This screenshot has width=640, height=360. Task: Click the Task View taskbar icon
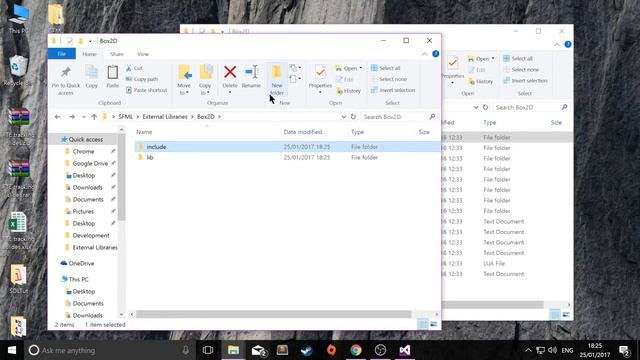(x=208, y=350)
